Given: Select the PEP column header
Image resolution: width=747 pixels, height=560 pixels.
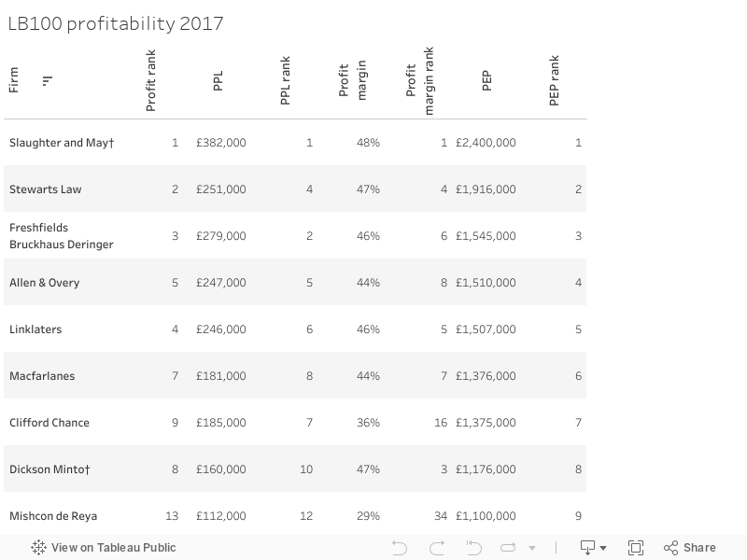Looking at the screenshot, I should click(486, 81).
